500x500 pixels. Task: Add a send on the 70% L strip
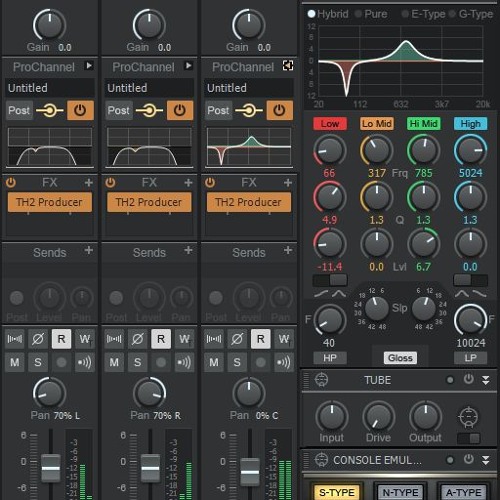coord(89,250)
